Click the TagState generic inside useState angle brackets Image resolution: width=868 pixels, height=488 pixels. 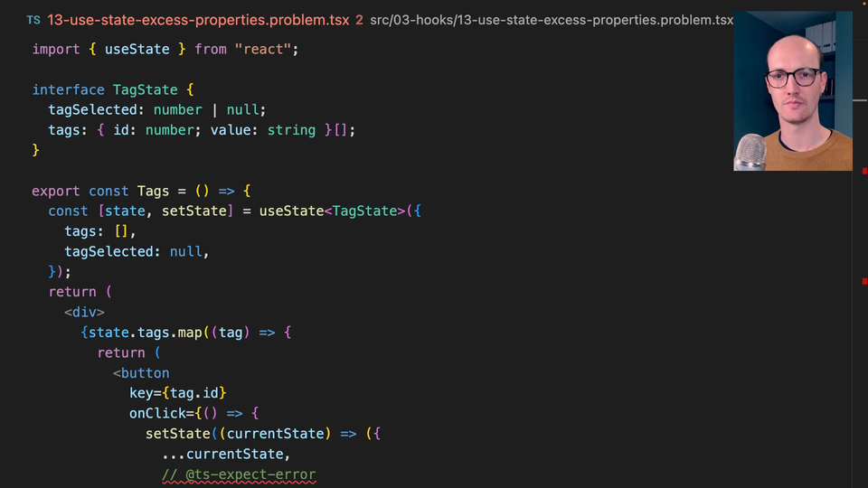coord(364,211)
